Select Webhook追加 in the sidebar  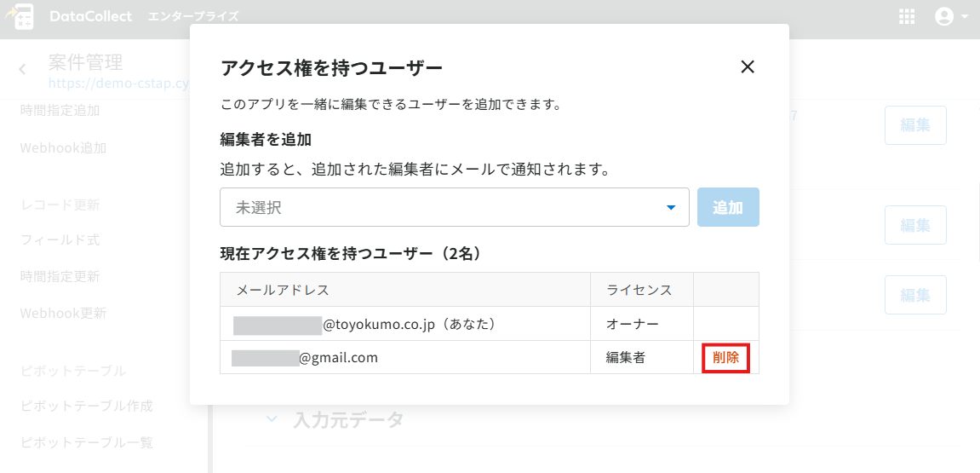[63, 148]
